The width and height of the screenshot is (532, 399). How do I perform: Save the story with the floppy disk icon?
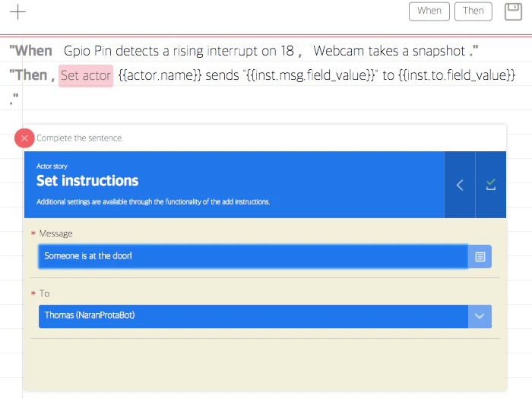pos(513,11)
